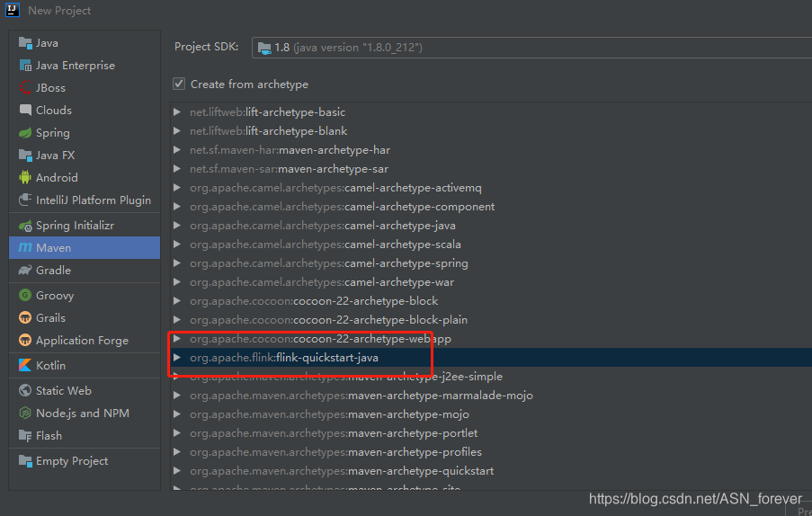The width and height of the screenshot is (812, 516).
Task: Click the Gradle elephant icon
Action: point(25,271)
